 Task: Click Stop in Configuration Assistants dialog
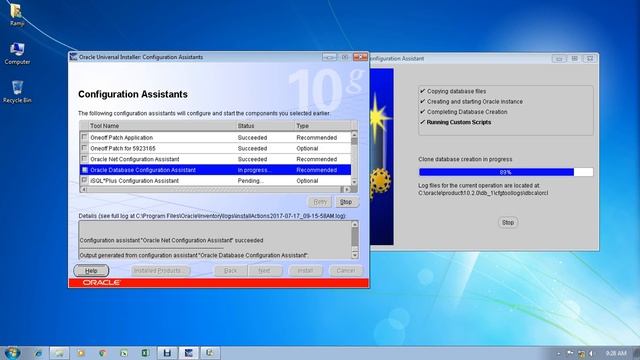(346, 202)
